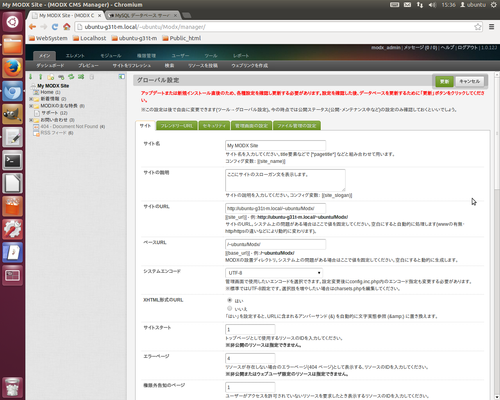
Task: Open the session gear icon in top panel
Action: coord(494,5)
